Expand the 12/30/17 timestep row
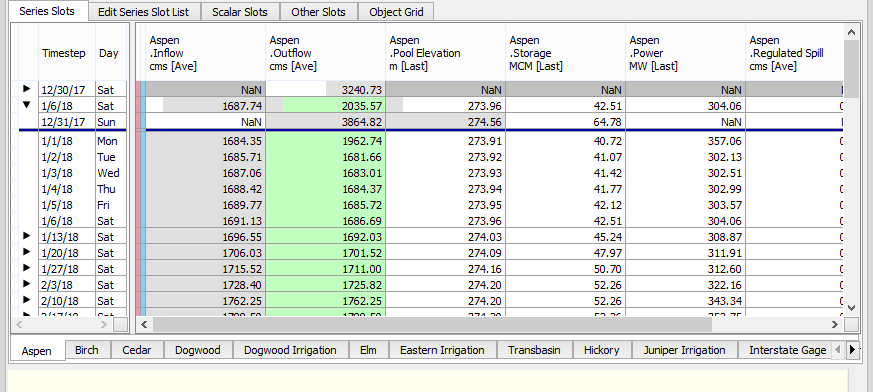The image size is (873, 392). [x=26, y=89]
